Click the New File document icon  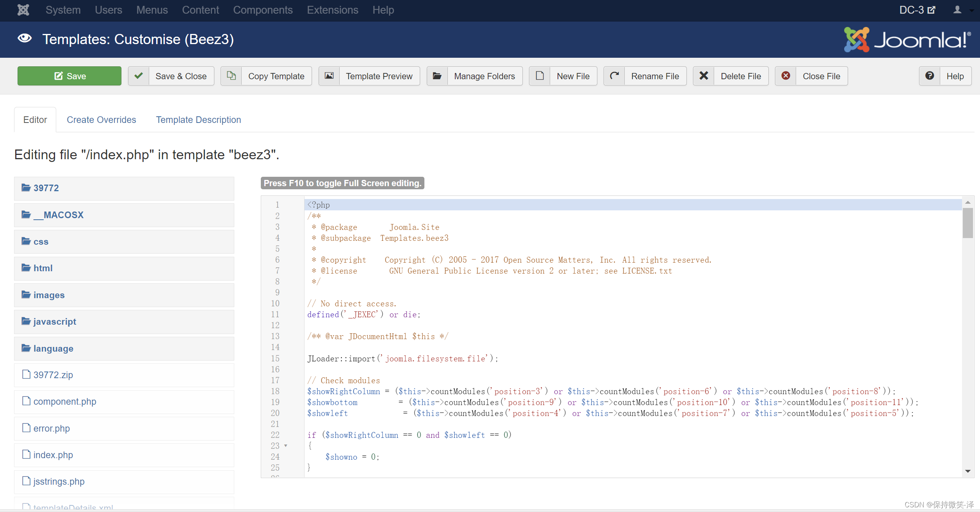coord(540,76)
